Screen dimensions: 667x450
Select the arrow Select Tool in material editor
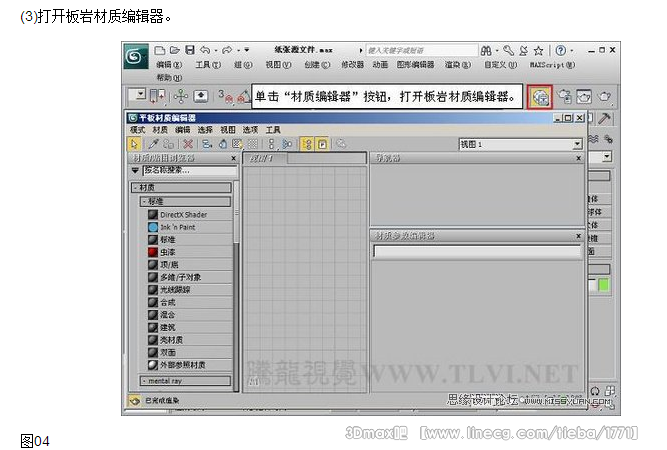[134, 144]
